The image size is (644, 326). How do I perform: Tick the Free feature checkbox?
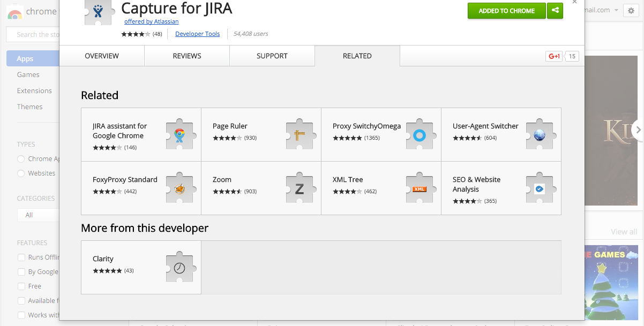click(21, 286)
